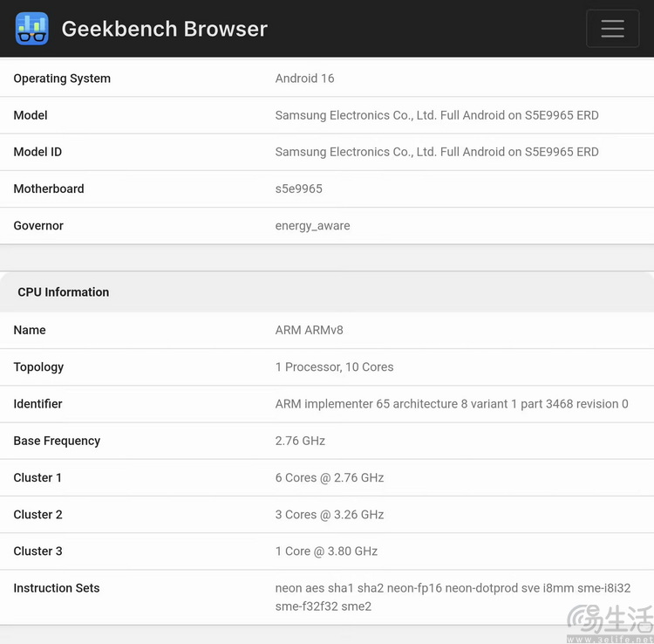Select the Instruction Sets label
654x644 pixels.
[57, 588]
